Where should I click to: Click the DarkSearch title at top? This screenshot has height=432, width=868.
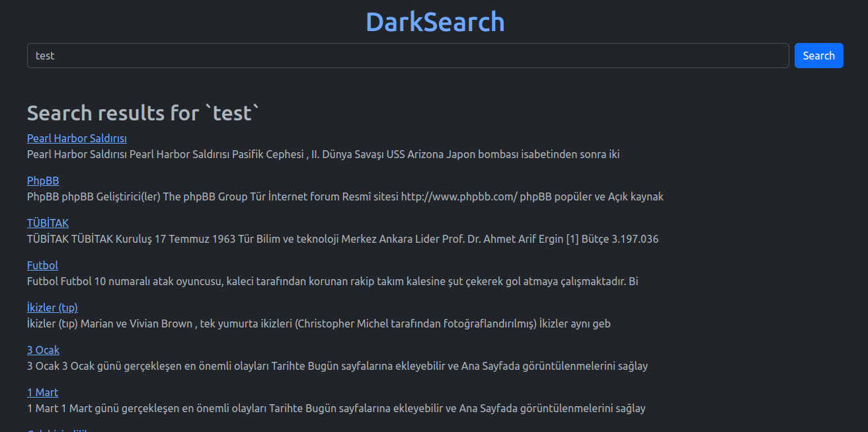[x=434, y=22]
